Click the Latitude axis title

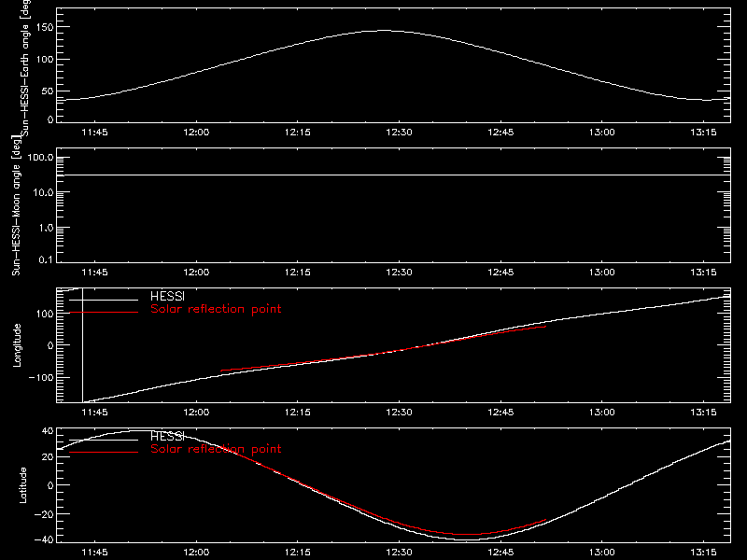pyautogui.click(x=22, y=485)
